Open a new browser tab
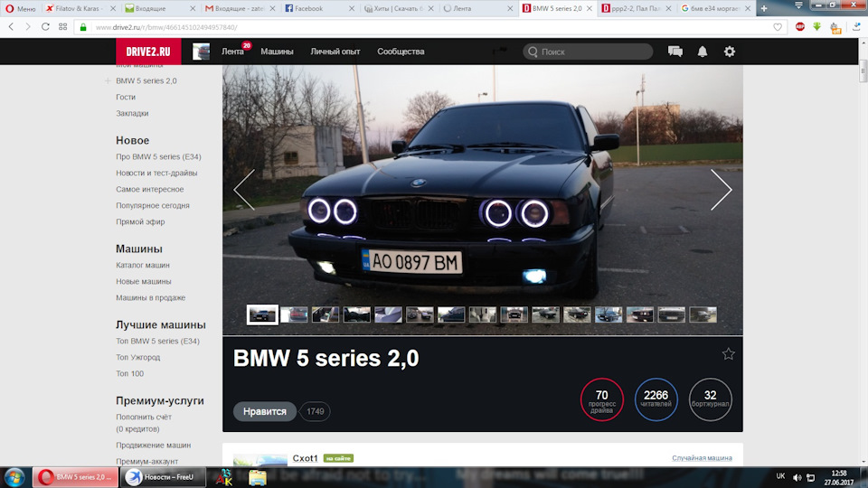 tap(764, 8)
